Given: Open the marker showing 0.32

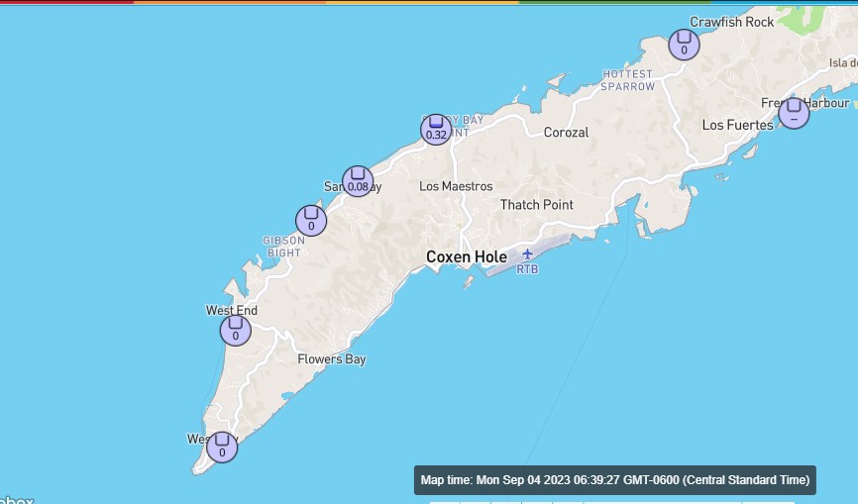Looking at the screenshot, I should (436, 130).
